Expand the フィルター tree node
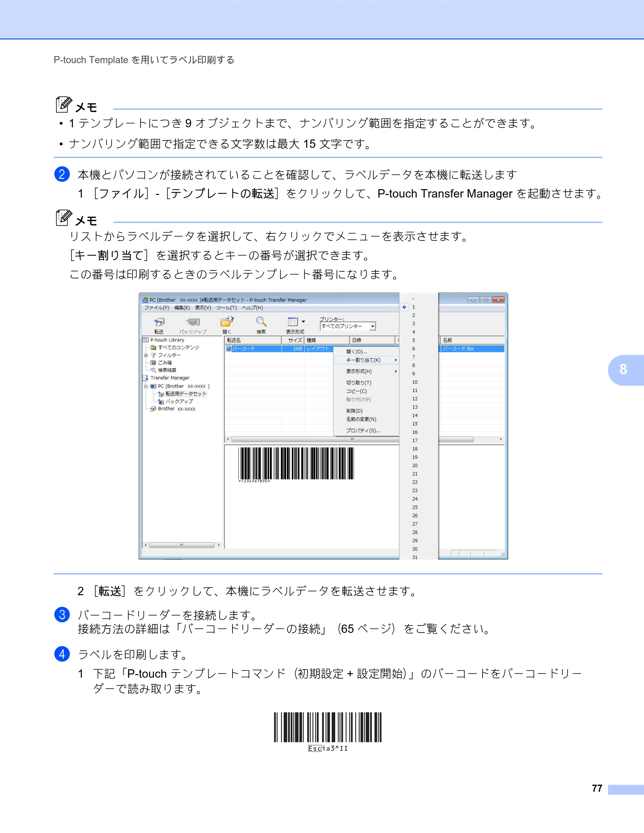Viewport: 644px width, 833px height. click(x=146, y=355)
